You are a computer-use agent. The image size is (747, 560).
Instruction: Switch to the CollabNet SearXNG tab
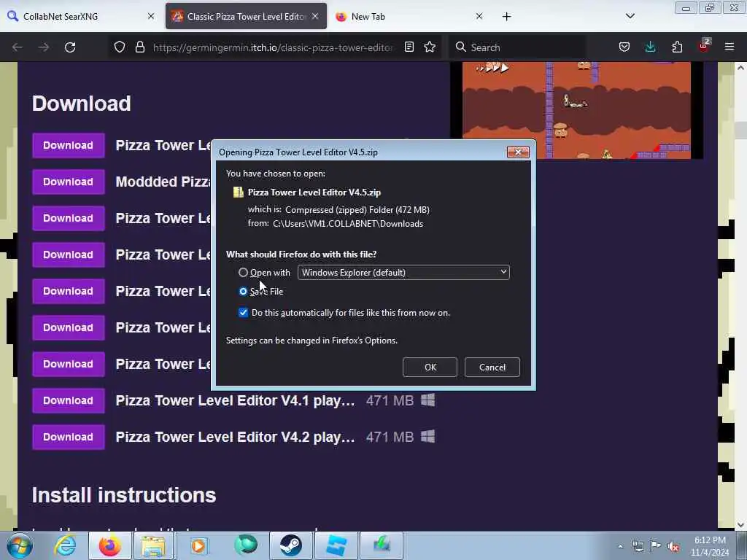tap(80, 16)
